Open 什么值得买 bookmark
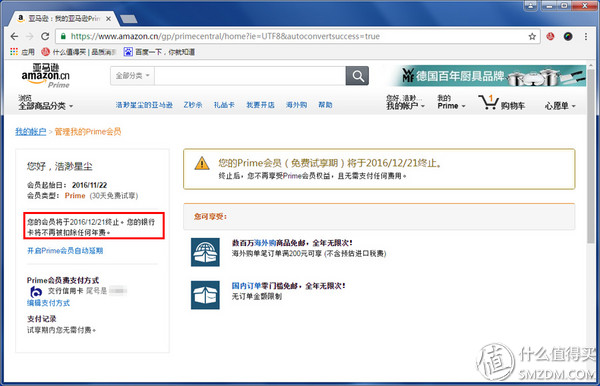600x386 pixels. pos(78,52)
